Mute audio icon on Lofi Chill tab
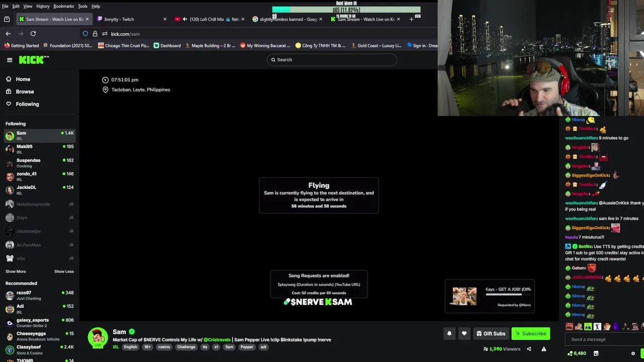This screenshot has height=362, width=644. pyautogui.click(x=185, y=19)
